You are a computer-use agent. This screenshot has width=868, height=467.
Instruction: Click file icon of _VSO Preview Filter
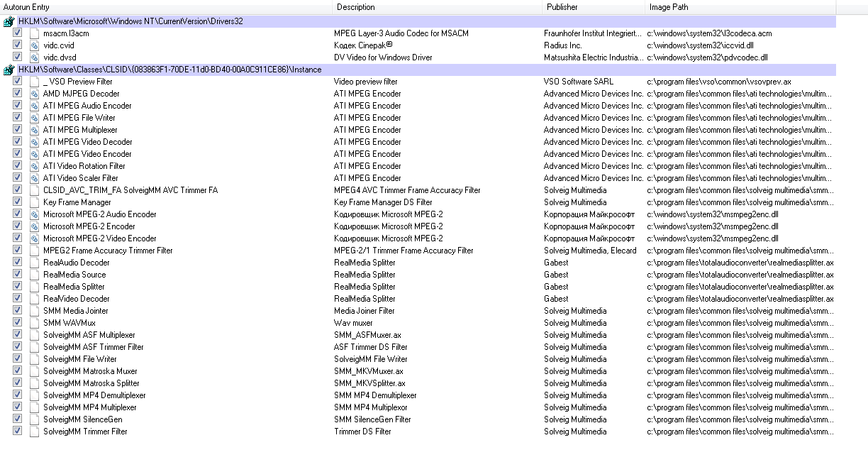pos(34,82)
